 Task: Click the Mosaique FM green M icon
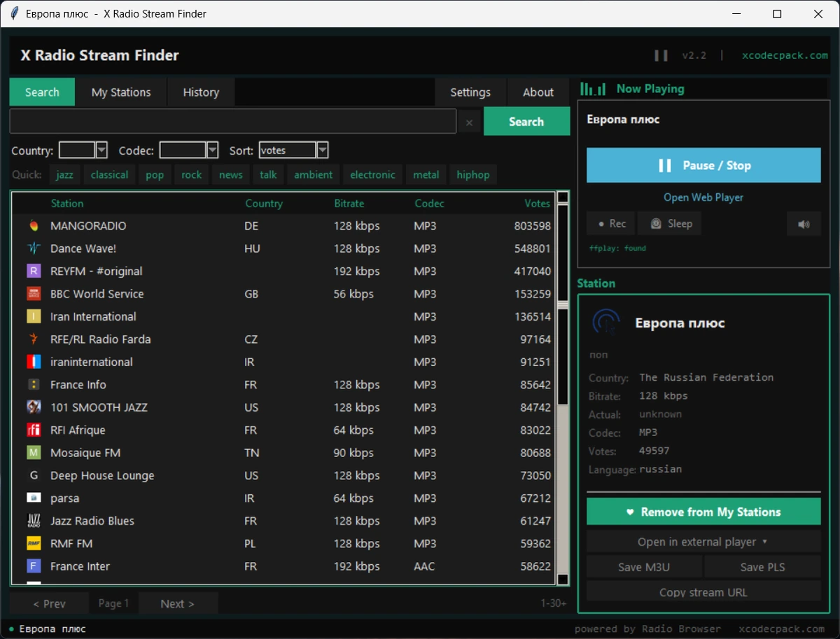(x=34, y=453)
